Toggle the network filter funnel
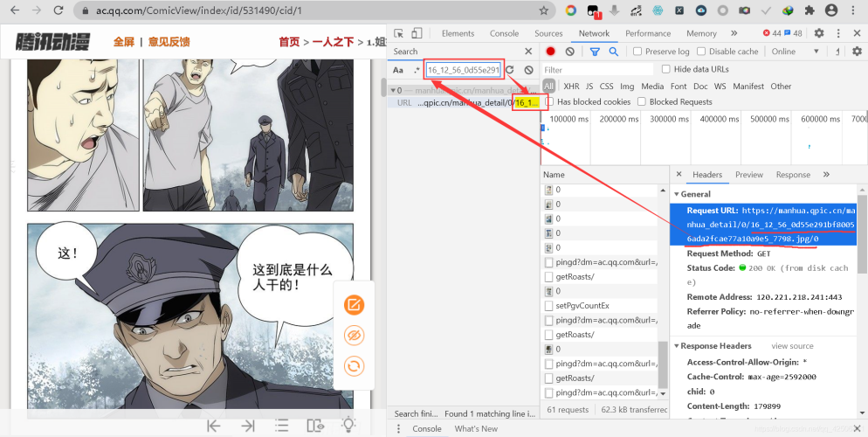This screenshot has width=868, height=437. (x=595, y=52)
